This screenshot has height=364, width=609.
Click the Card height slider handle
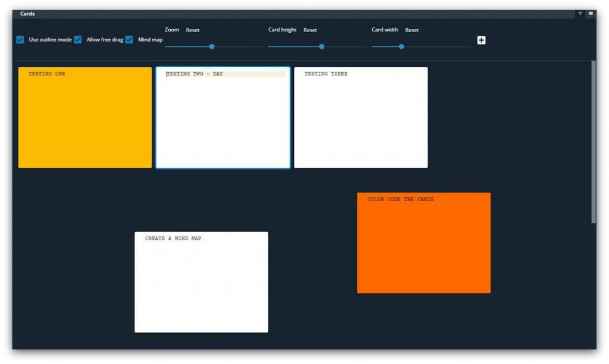coord(322,46)
